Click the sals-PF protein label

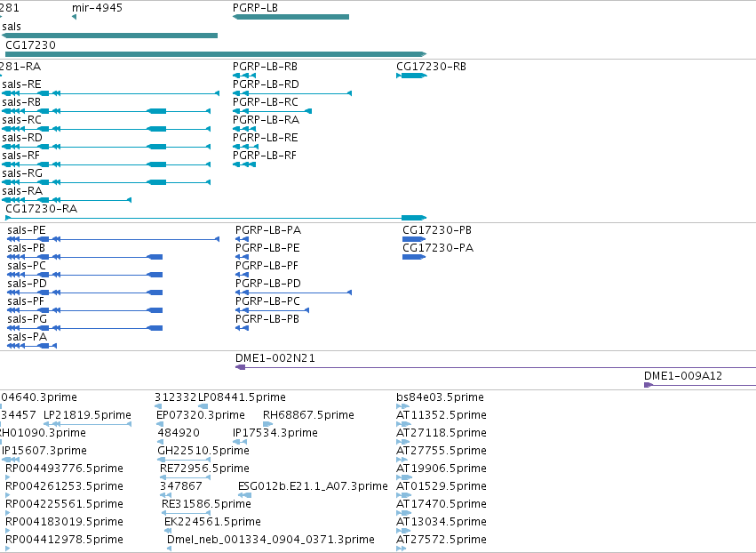26,301
